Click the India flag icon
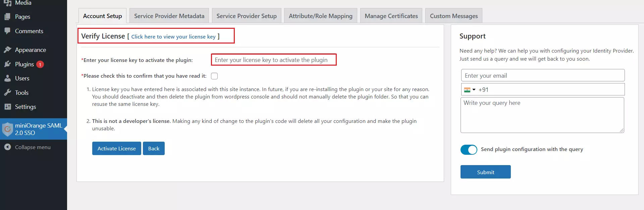The image size is (644, 210). [467, 90]
